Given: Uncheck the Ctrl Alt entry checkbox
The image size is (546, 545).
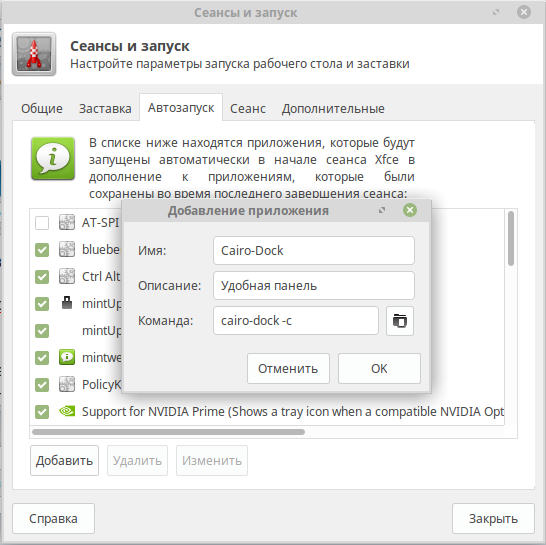Looking at the screenshot, I should pyautogui.click(x=42, y=277).
